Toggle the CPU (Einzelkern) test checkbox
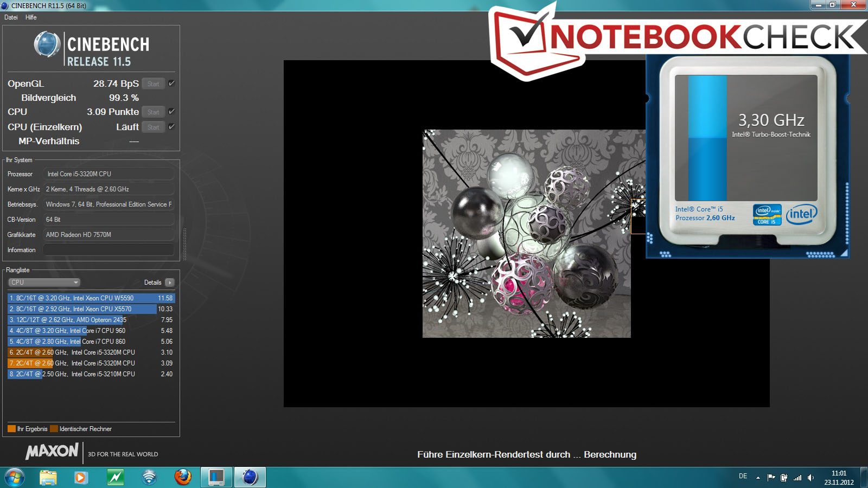868x488 pixels. pos(171,126)
